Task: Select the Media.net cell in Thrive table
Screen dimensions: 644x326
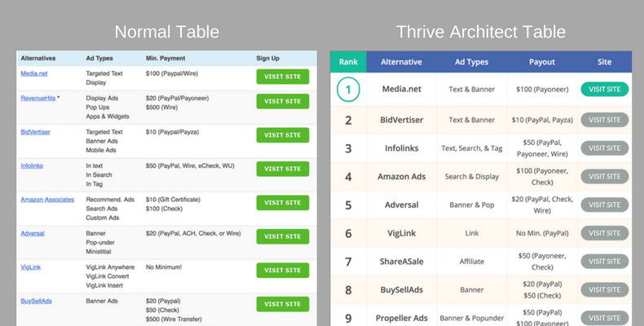Action: pos(402,89)
